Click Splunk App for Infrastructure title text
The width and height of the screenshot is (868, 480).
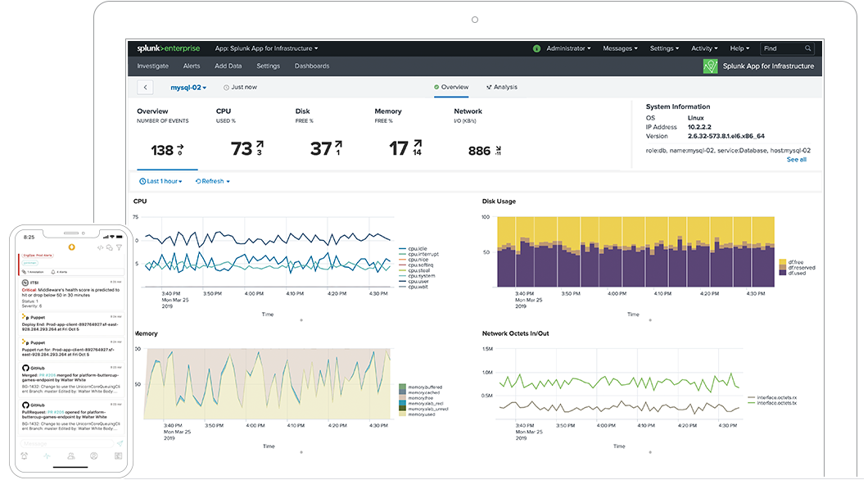tap(768, 66)
